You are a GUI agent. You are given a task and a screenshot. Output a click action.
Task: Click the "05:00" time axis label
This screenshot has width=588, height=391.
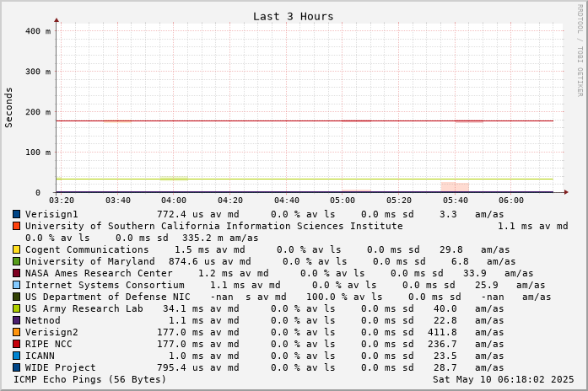(x=342, y=201)
